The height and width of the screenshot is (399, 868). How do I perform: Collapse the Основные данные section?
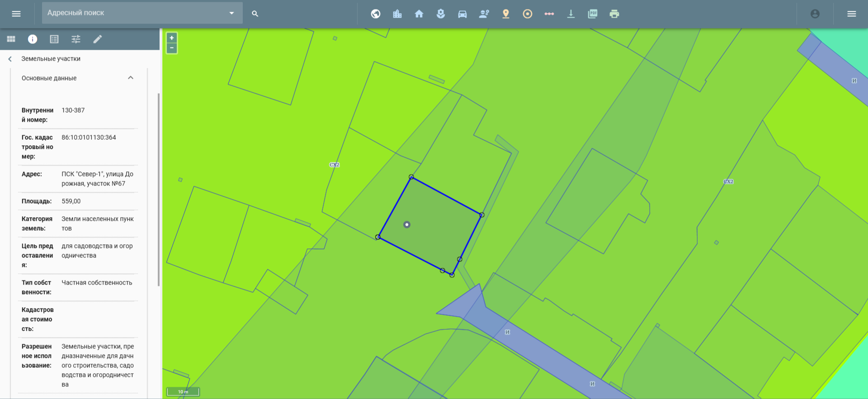[131, 78]
